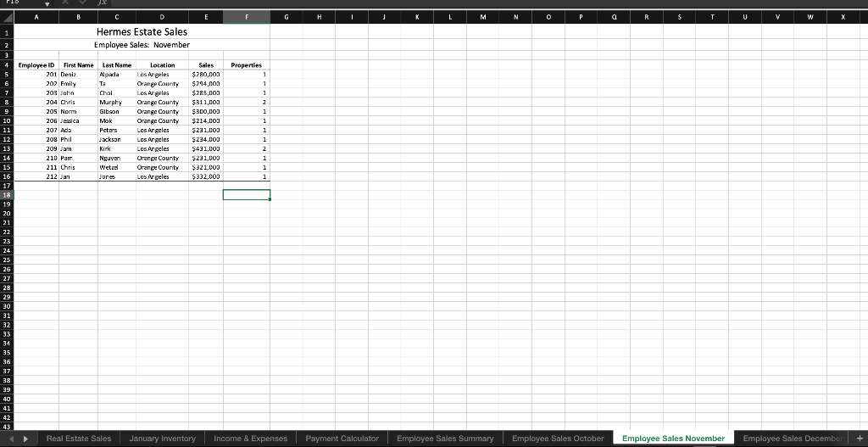This screenshot has height=447, width=868.
Task: Select the Location header cell
Action: 162,64
